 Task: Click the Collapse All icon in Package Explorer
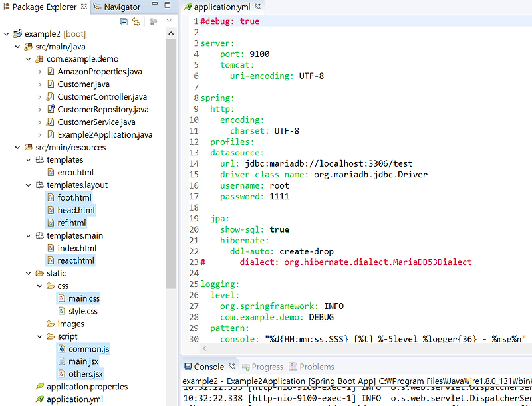click(x=123, y=21)
